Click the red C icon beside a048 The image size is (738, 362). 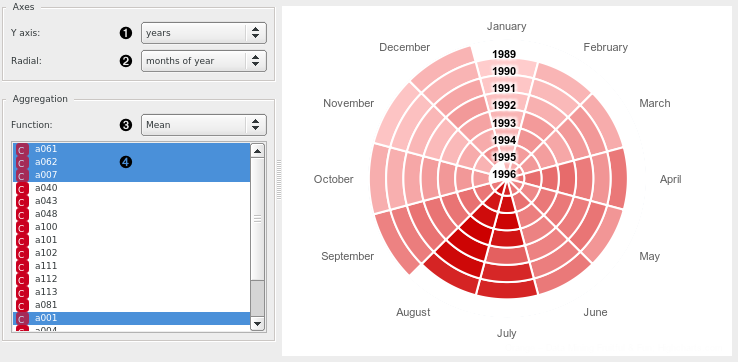[x=22, y=215]
